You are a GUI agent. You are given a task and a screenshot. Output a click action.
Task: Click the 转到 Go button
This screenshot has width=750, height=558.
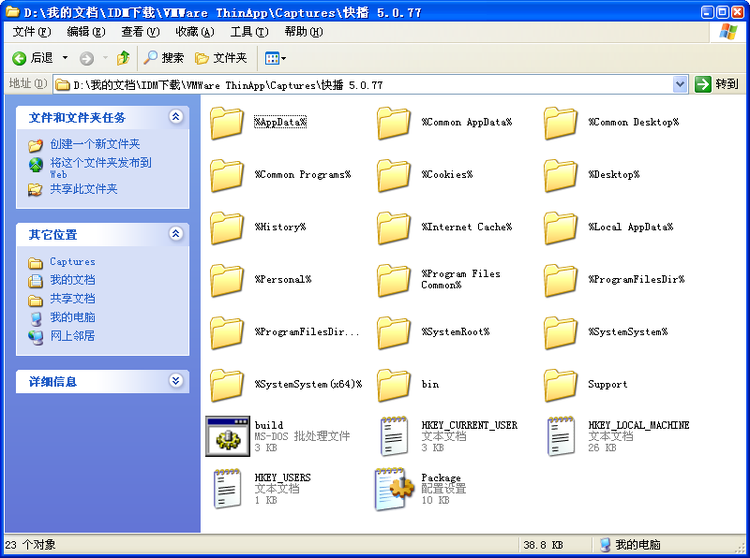pos(717,85)
